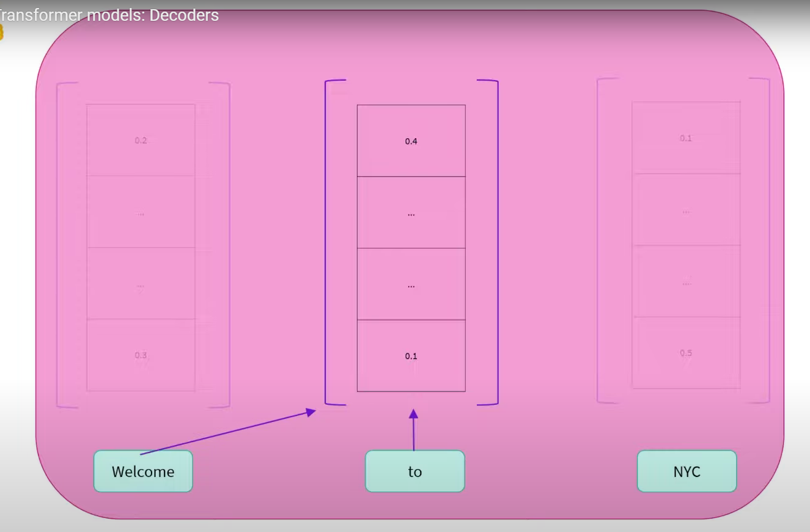Click the left bracket of the faded left vector

coord(58,245)
